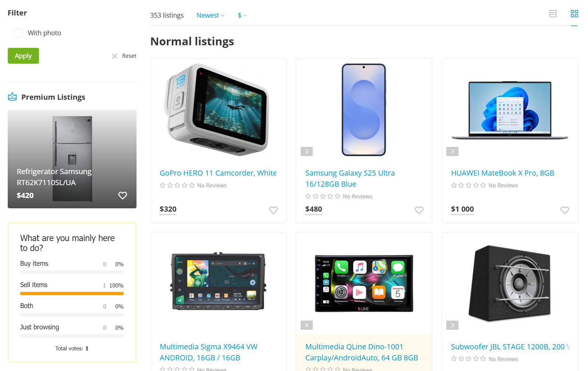Click the photo count badge on QLine listing
This screenshot has height=371, width=588.
click(x=307, y=325)
